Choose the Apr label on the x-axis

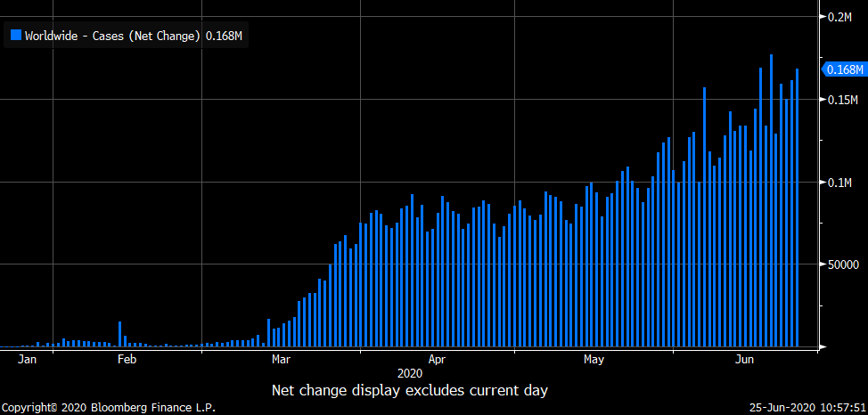437,360
